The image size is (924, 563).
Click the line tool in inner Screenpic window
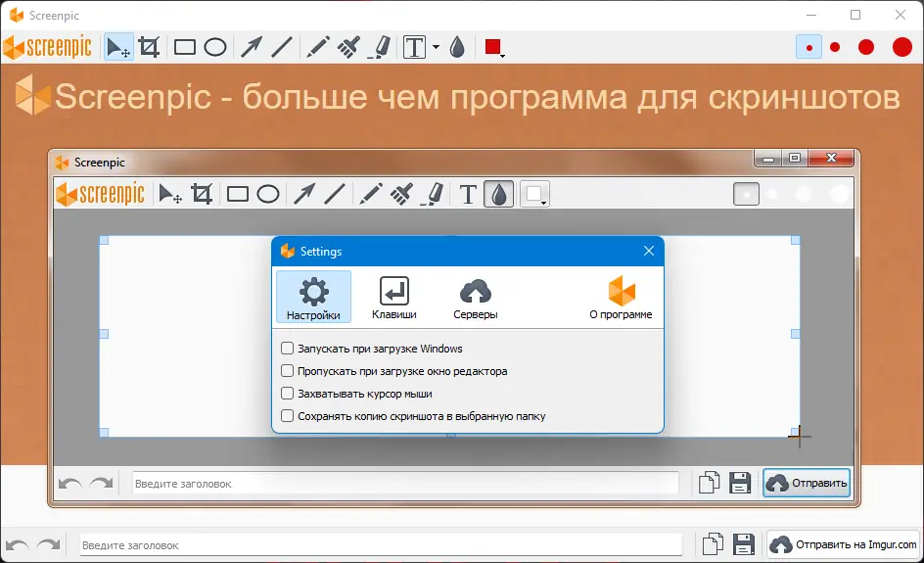pyautogui.click(x=335, y=194)
